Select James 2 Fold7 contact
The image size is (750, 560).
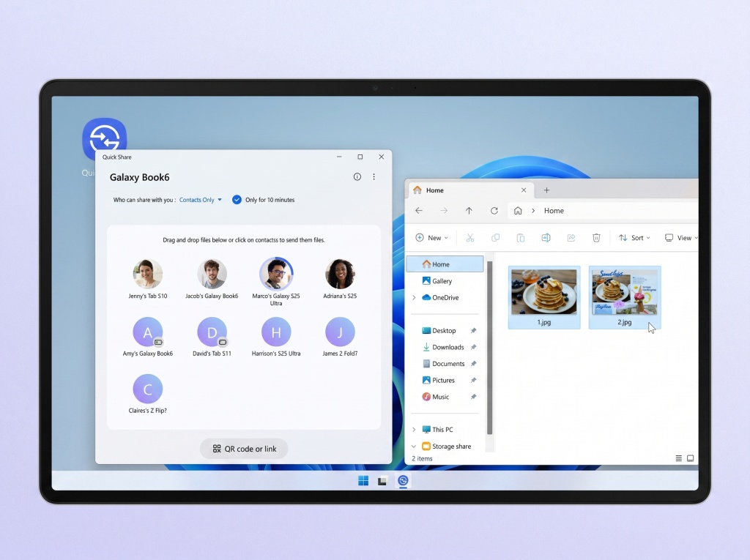(x=340, y=337)
